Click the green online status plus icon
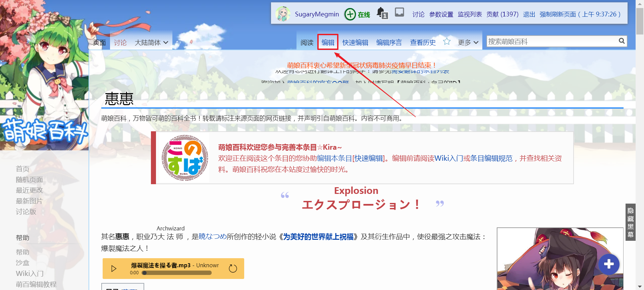 click(350, 14)
